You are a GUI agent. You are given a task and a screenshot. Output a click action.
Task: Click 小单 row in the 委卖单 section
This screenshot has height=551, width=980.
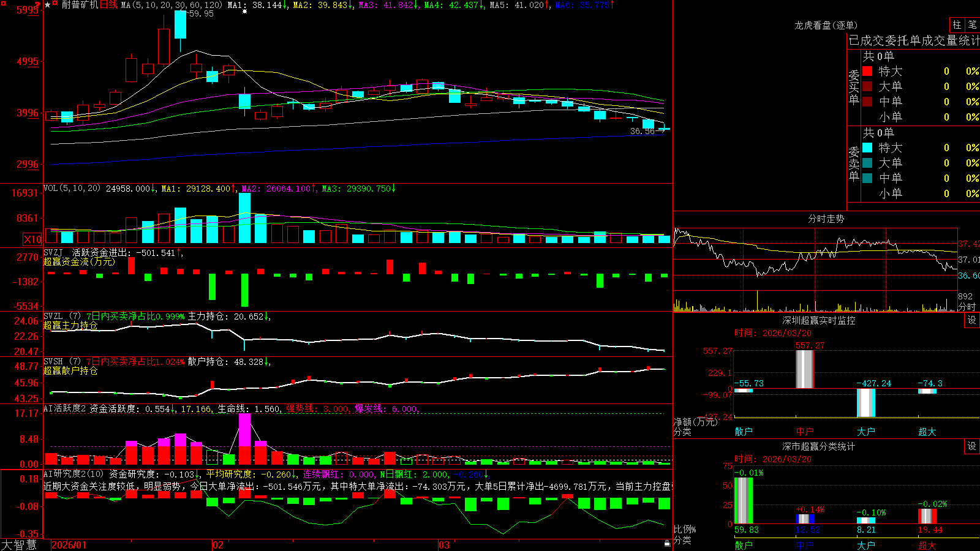pyautogui.click(x=920, y=193)
